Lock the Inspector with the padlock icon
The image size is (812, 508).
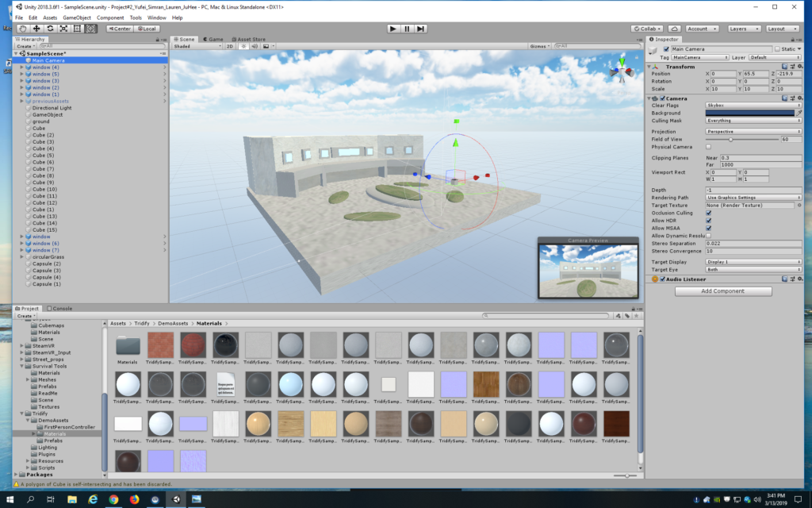pyautogui.click(x=793, y=40)
